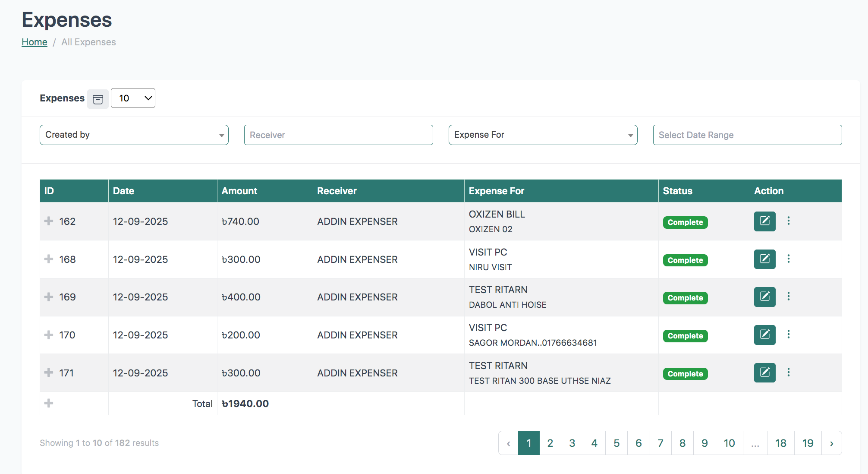Viewport: 868px width, 474px height.
Task: Click the Home breadcrumb link
Action: coord(35,42)
